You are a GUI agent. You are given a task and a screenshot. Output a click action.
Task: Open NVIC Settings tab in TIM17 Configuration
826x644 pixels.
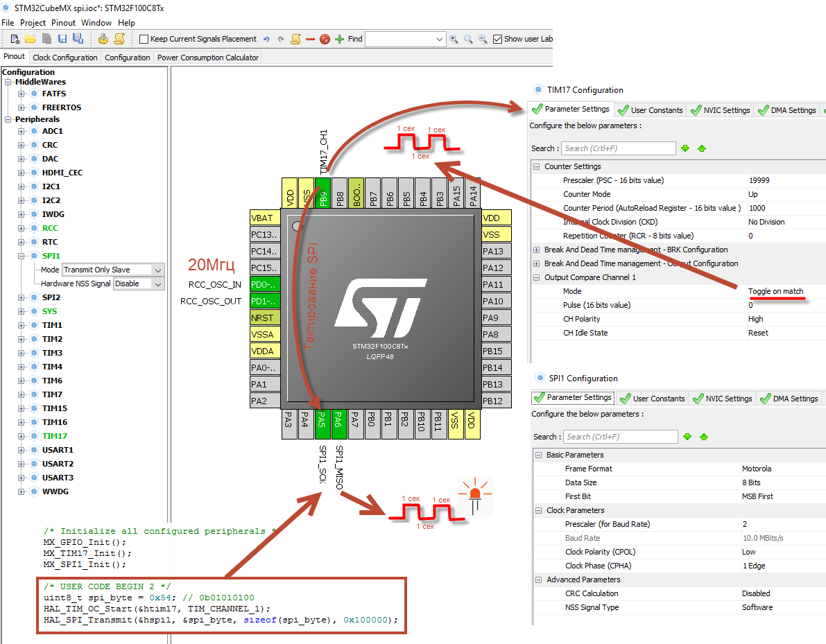point(720,110)
